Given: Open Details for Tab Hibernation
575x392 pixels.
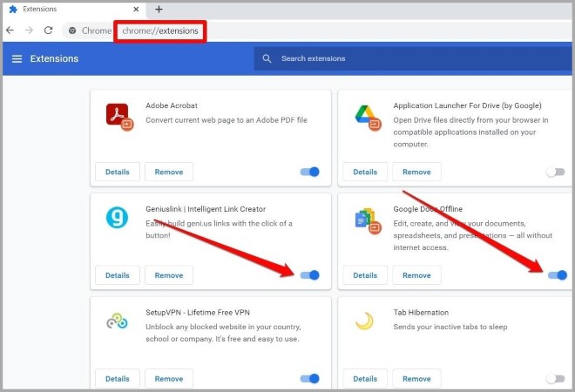Looking at the screenshot, I should [x=365, y=378].
